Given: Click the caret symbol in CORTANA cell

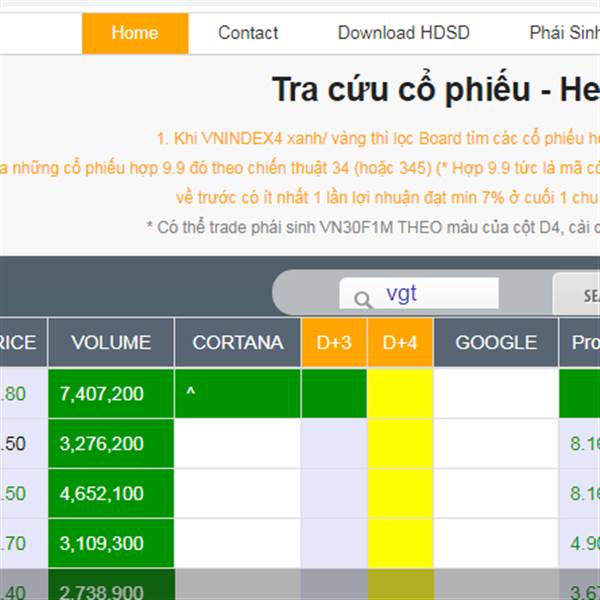Looking at the screenshot, I should click(191, 392).
